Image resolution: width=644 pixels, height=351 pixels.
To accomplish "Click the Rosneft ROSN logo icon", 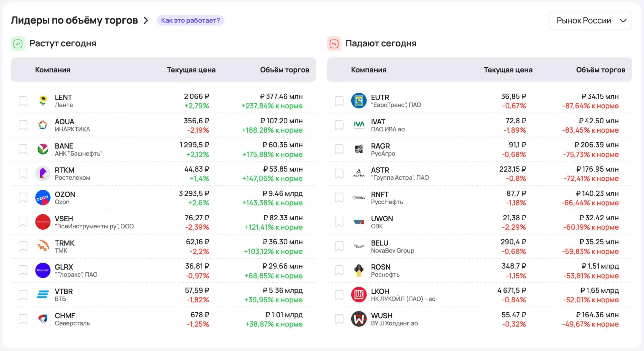I will (359, 270).
